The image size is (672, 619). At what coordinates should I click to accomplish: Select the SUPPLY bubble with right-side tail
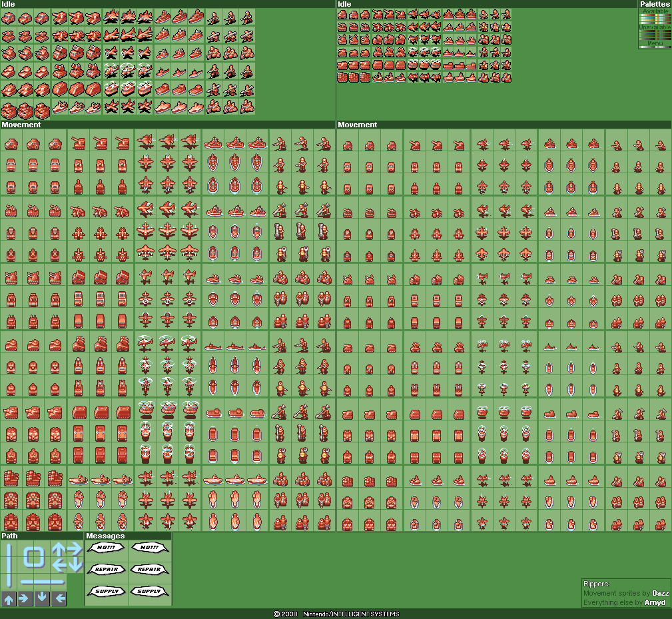click(x=150, y=591)
